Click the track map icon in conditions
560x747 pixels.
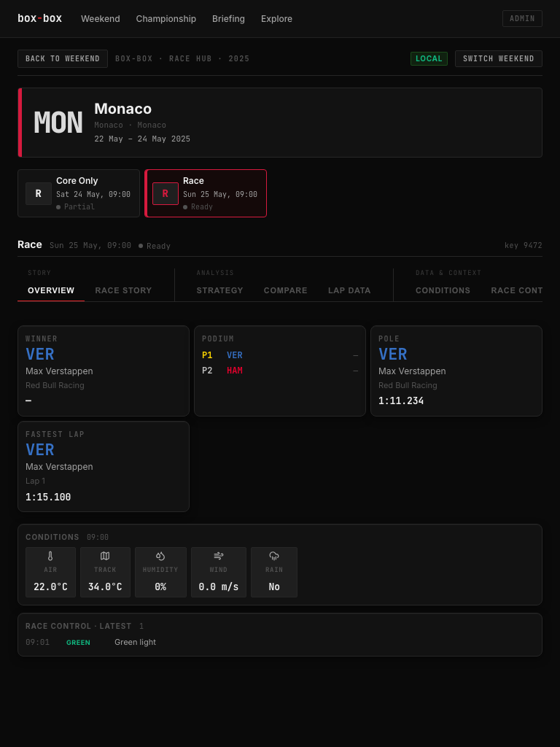click(x=105, y=556)
